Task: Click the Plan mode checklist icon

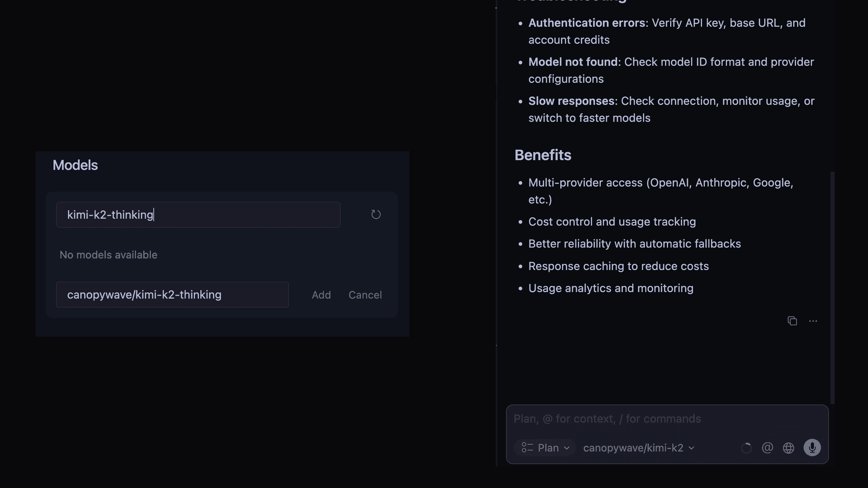Action: pyautogui.click(x=527, y=448)
